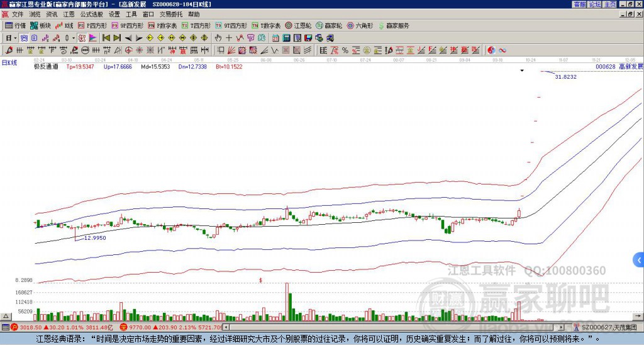Select the percent % tool
This screenshot has height=345, width=644.
tap(345, 50)
